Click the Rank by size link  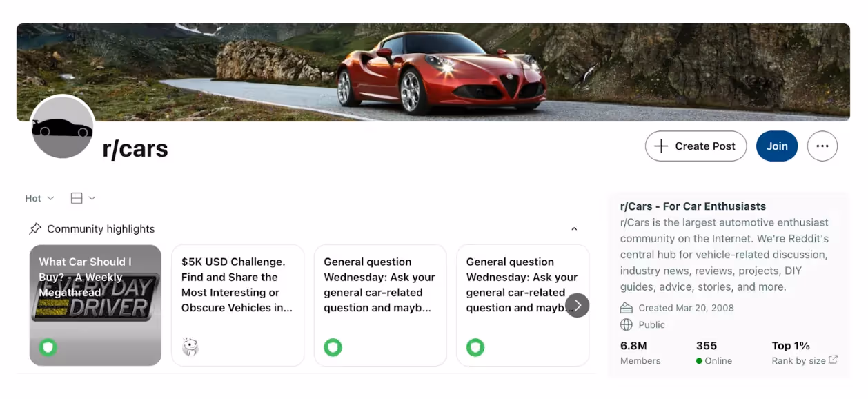pos(799,361)
